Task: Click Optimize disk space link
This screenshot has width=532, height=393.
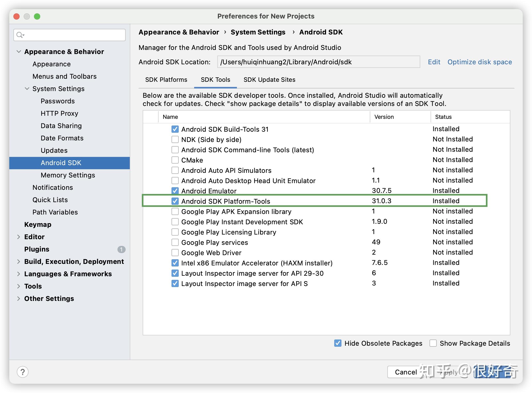Action: coord(480,62)
